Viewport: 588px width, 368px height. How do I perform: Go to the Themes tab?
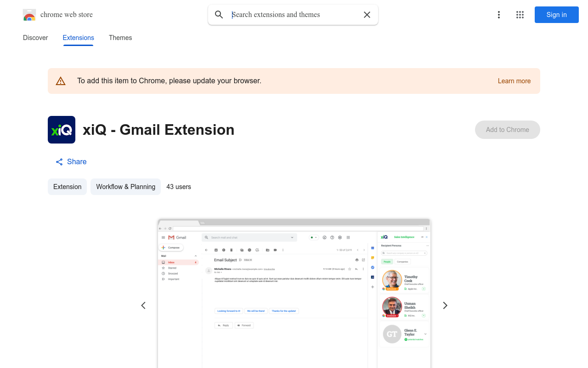tap(120, 38)
